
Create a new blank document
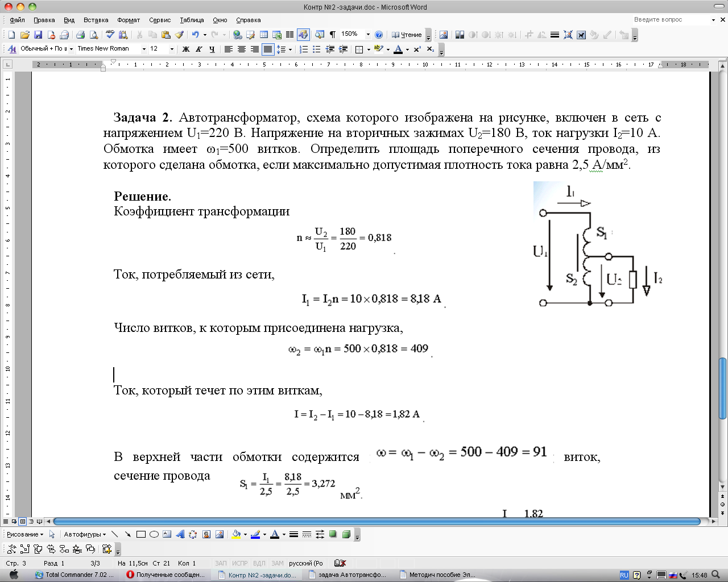pyautogui.click(x=11, y=35)
